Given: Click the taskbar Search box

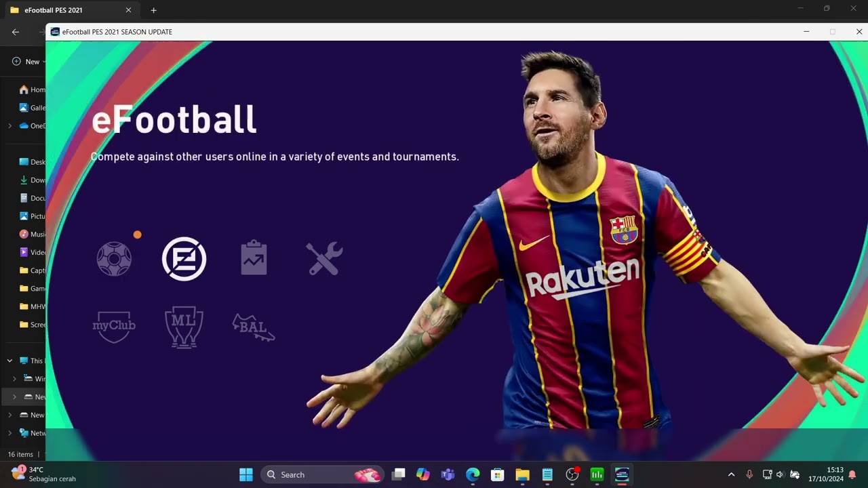Looking at the screenshot, I should [322, 474].
